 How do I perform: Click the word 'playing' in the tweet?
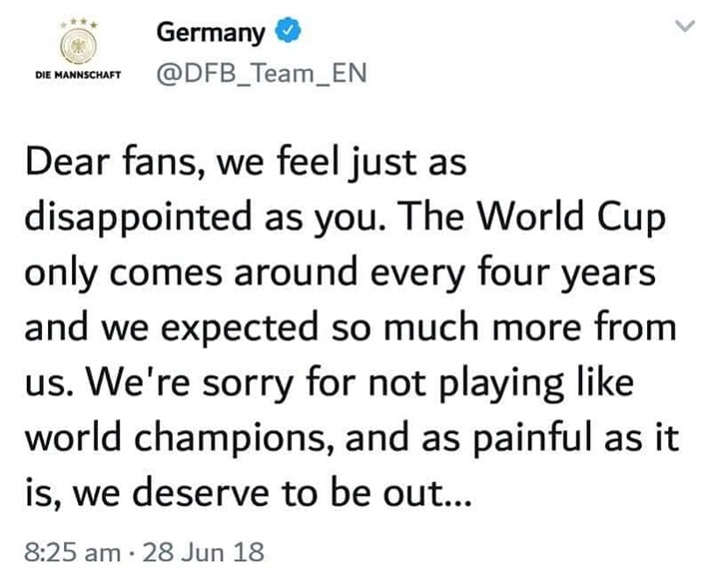[501, 384]
